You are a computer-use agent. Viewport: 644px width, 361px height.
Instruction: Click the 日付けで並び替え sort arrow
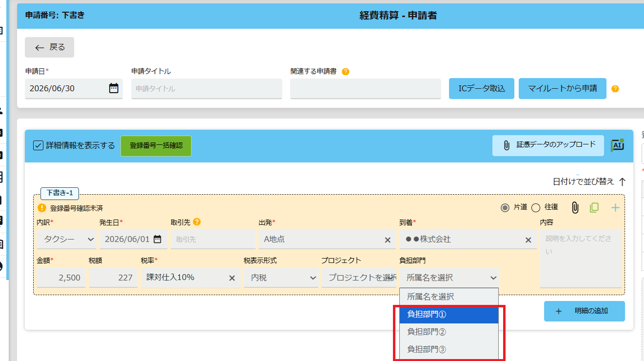(622, 181)
